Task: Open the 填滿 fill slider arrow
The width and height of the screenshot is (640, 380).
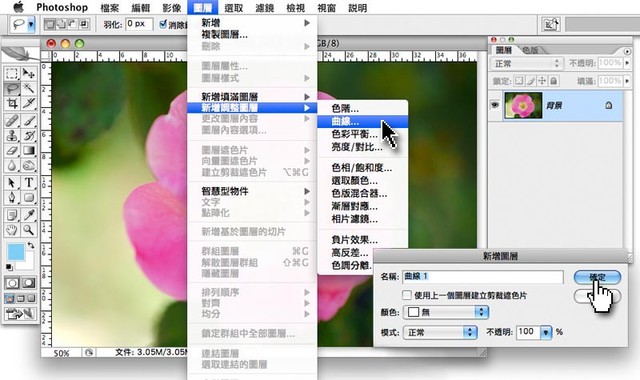Action: [x=627, y=81]
